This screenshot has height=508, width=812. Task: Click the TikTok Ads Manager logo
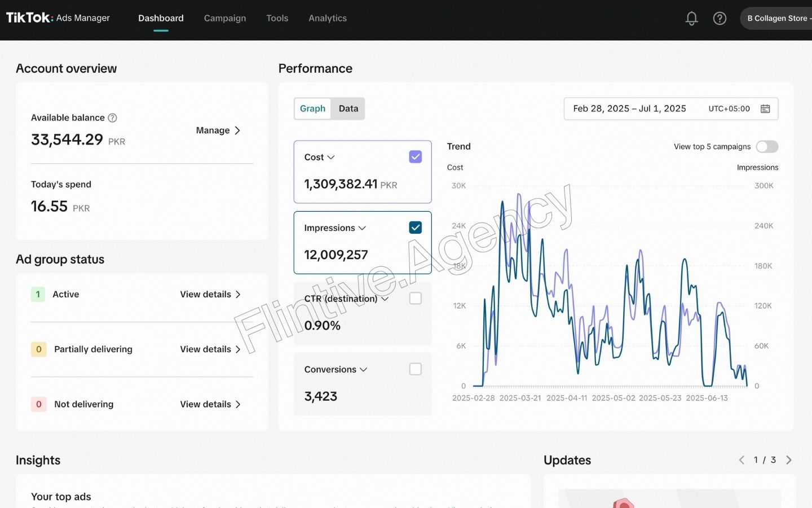(58, 18)
